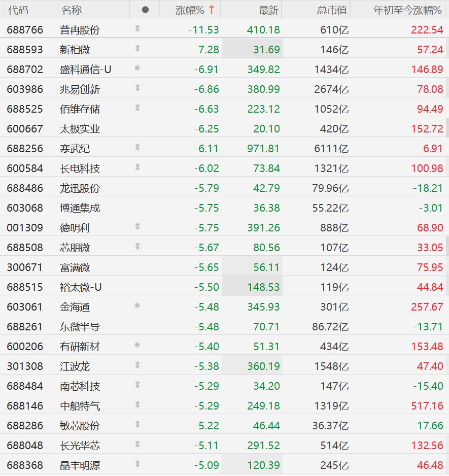Click the latest price 80.56
The image size is (449, 476).
tap(266, 248)
